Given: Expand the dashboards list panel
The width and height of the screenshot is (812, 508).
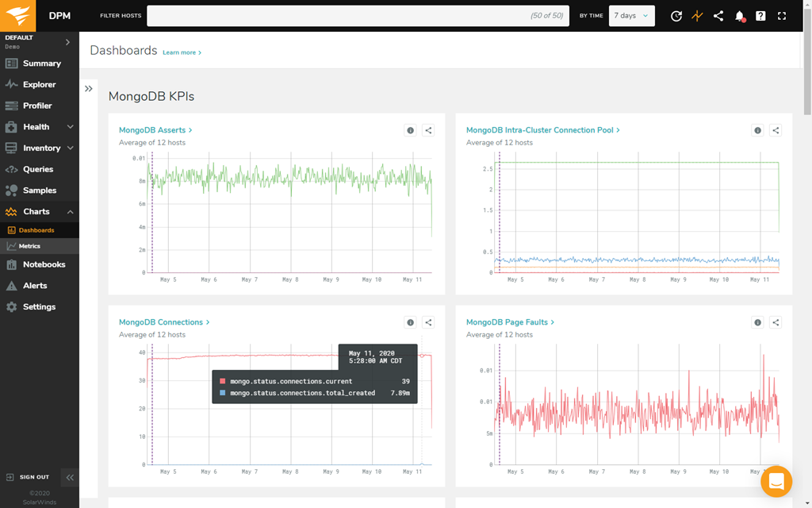Looking at the screenshot, I should [89, 89].
